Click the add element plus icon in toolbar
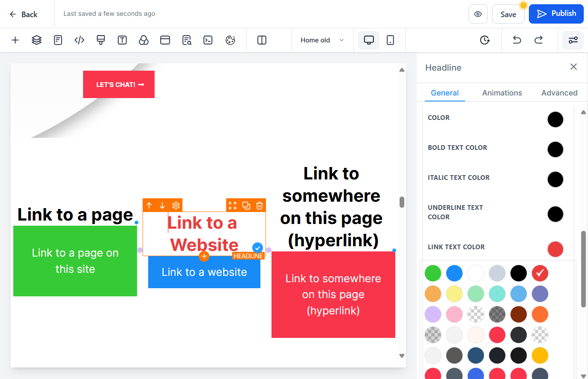588x379 pixels. (15, 40)
